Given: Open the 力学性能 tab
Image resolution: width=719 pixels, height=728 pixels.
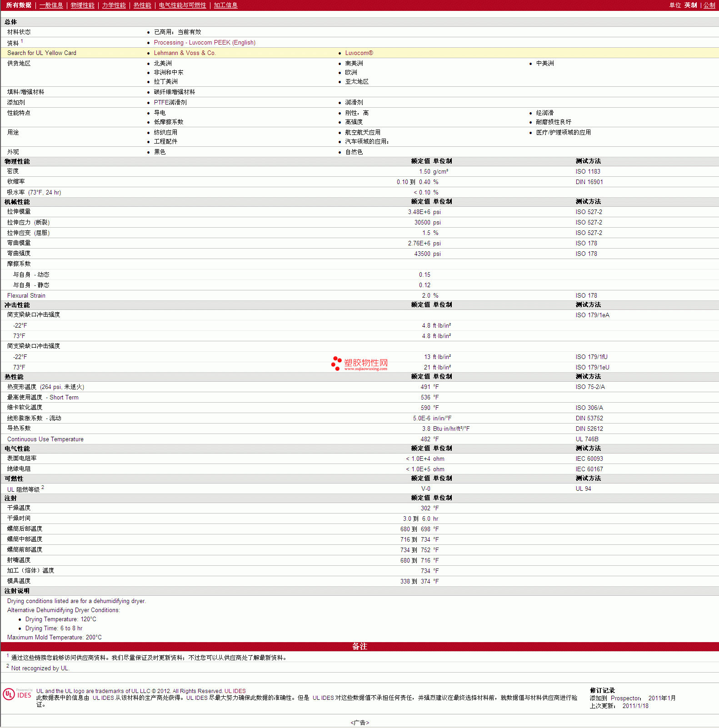Looking at the screenshot, I should coord(114,5).
